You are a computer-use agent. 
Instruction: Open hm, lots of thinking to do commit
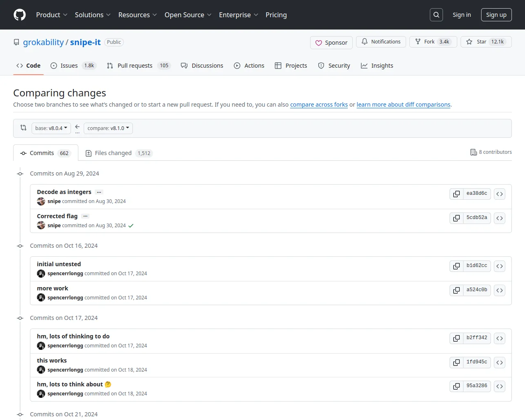point(73,336)
